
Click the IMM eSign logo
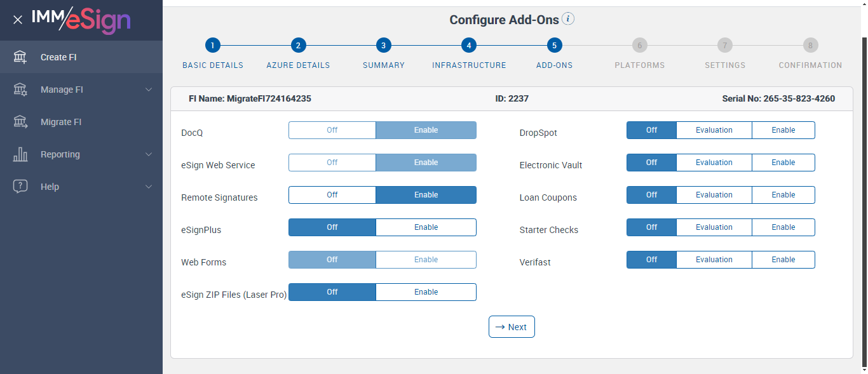[x=81, y=20]
